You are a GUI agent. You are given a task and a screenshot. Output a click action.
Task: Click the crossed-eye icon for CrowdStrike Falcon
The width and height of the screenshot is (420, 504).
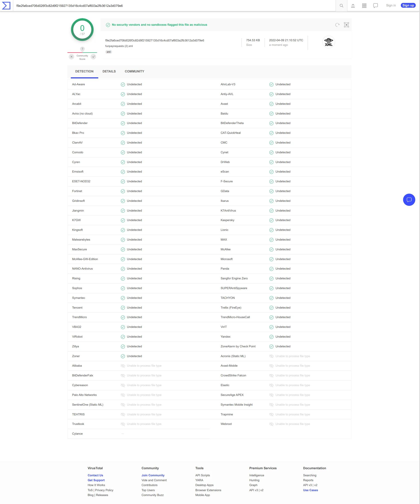pyautogui.click(x=271, y=376)
